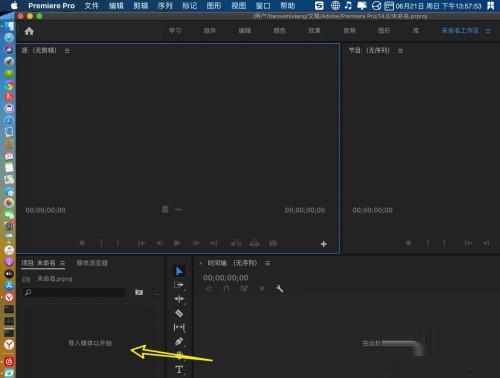Image resolution: width=500 pixels, height=378 pixels.
Task: Click Drag Audio Only icon in Source monitor
Action: coord(179,210)
